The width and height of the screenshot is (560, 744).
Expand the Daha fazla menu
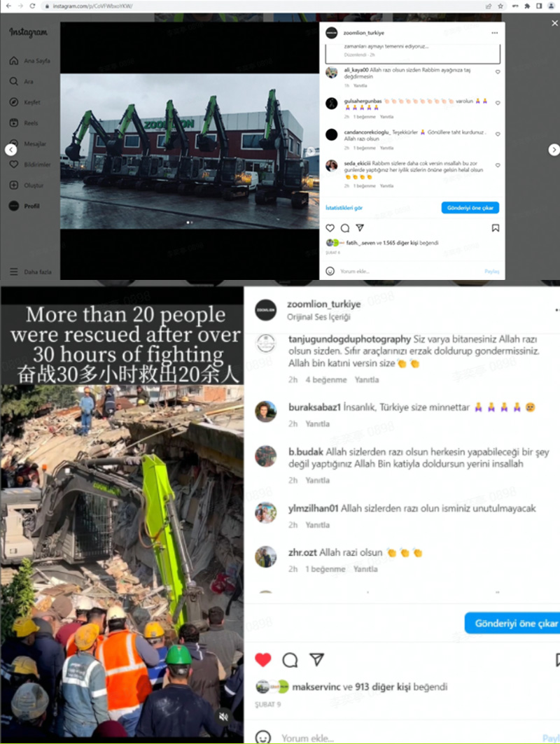(30, 272)
